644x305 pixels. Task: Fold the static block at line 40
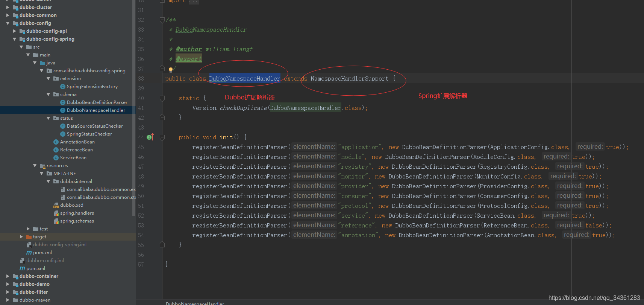point(162,98)
